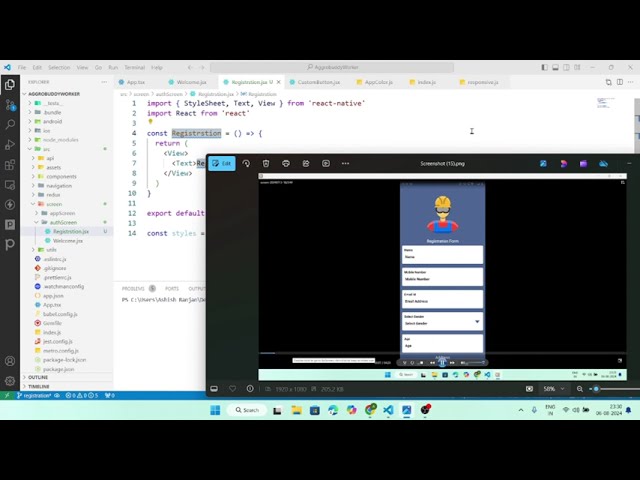This screenshot has height=480, width=640.
Task: Open the Extensions view
Action: tap(10, 164)
